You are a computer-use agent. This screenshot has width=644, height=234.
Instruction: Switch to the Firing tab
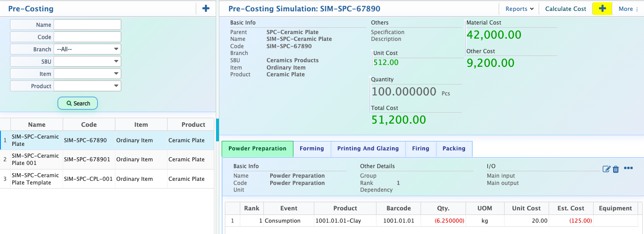tap(421, 149)
